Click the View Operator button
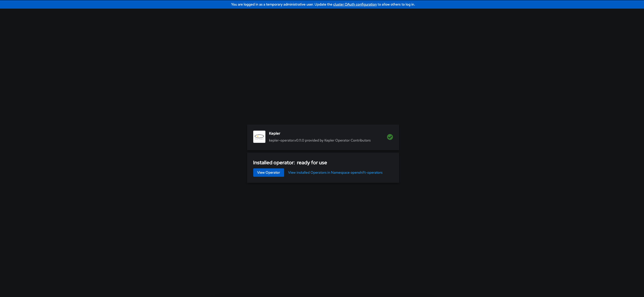Viewport: 644px width, 297px height. pyautogui.click(x=268, y=172)
